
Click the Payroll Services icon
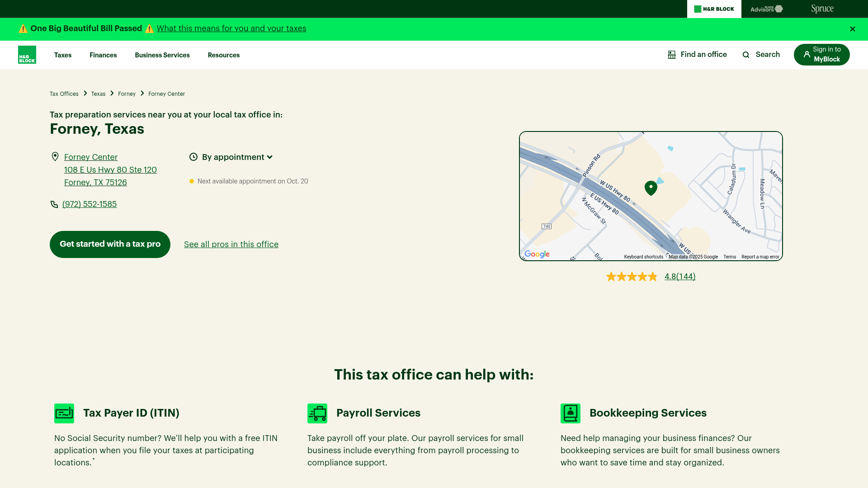317,413
